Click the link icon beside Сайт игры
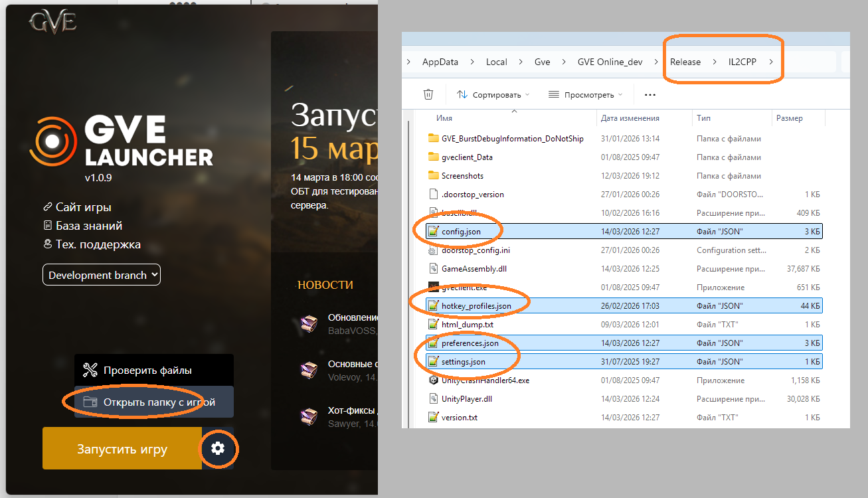The height and width of the screenshot is (498, 868). click(x=47, y=207)
